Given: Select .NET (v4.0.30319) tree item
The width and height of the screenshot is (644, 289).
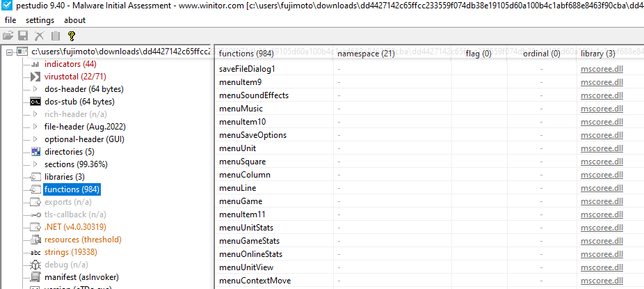Looking at the screenshot, I should (x=75, y=227).
